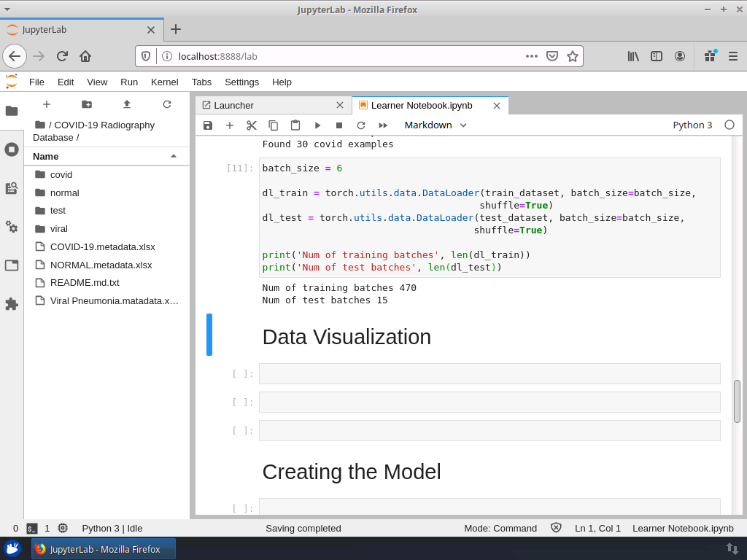Interrupt the kernel with the stop icon
This screenshot has height=560, width=747.
pyautogui.click(x=339, y=125)
